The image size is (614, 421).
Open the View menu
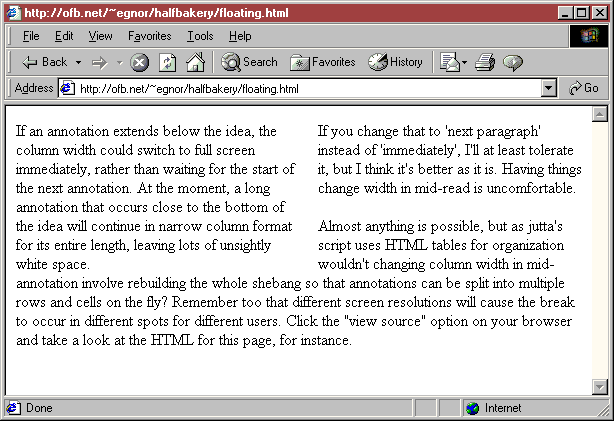pos(100,36)
